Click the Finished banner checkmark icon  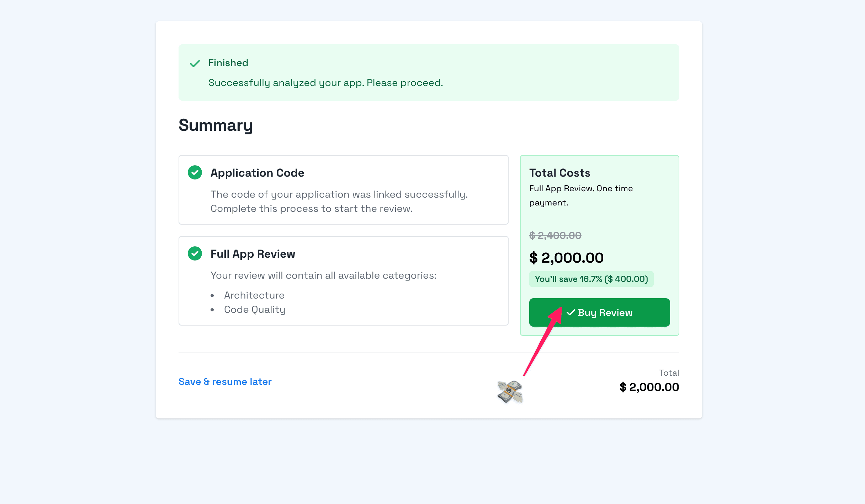pyautogui.click(x=195, y=64)
